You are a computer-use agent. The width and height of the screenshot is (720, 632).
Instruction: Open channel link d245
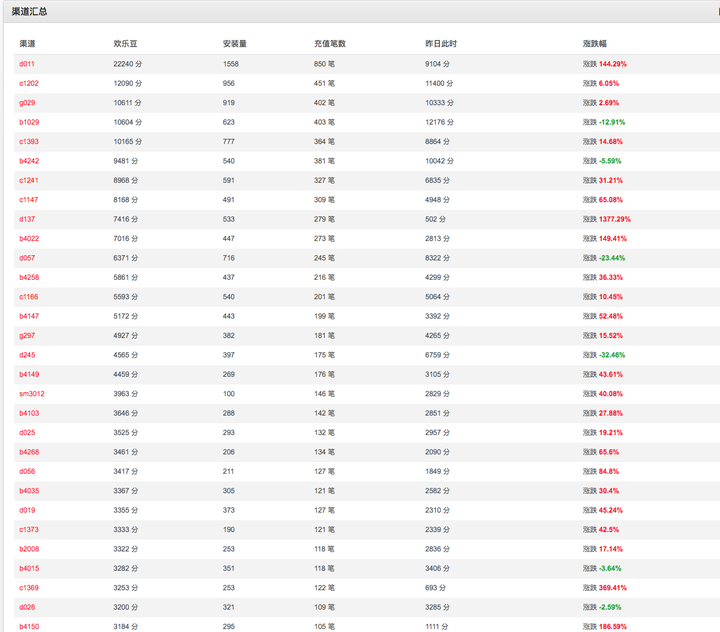click(x=27, y=355)
